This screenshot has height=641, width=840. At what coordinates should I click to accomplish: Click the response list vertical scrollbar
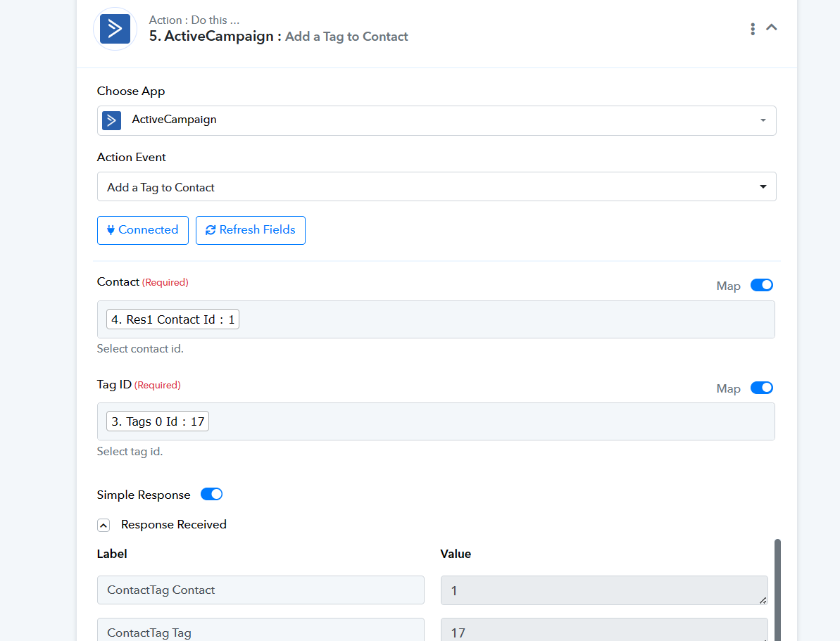[x=777, y=590]
